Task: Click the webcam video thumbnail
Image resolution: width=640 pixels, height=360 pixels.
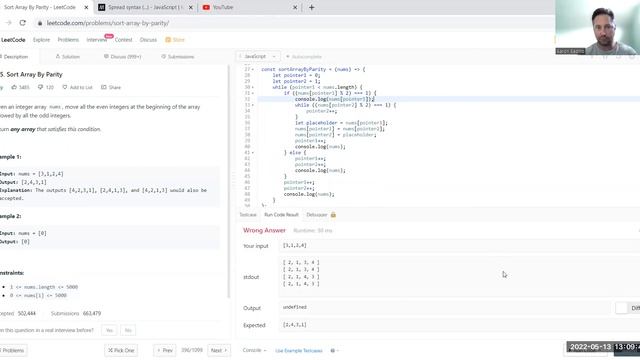Action: (x=598, y=27)
